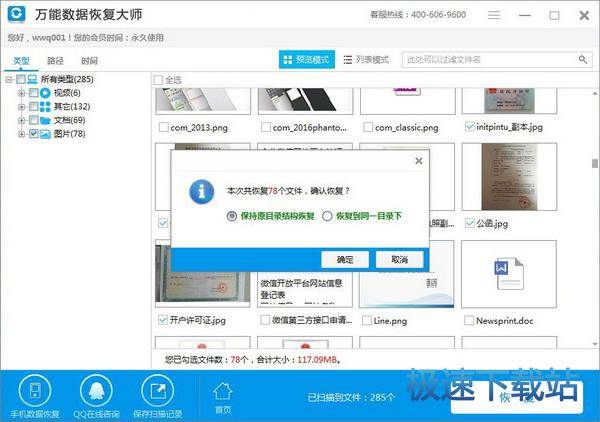Check Line.png checkbox
This screenshot has height=422, width=600.
(x=367, y=320)
